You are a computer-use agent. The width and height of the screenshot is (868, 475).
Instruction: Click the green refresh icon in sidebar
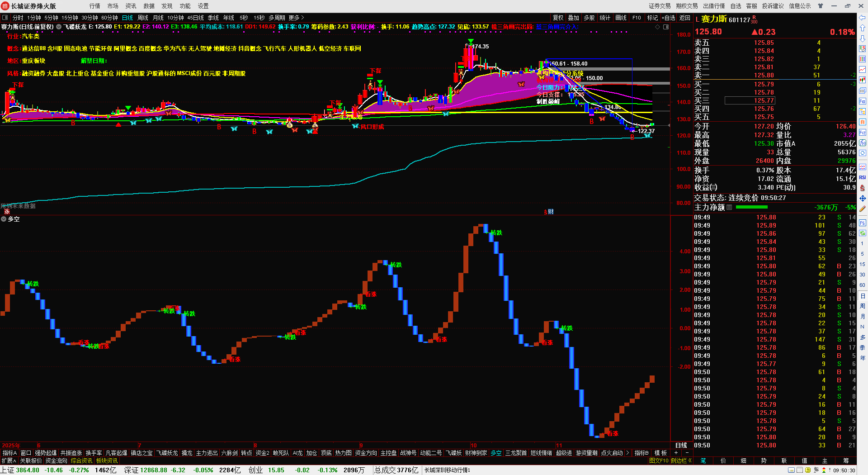[x=863, y=233]
